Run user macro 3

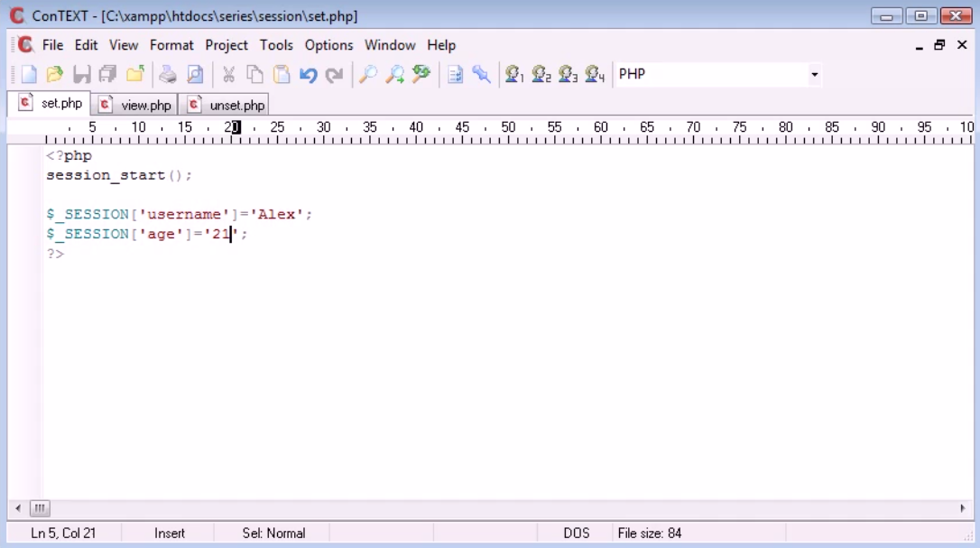coord(566,75)
